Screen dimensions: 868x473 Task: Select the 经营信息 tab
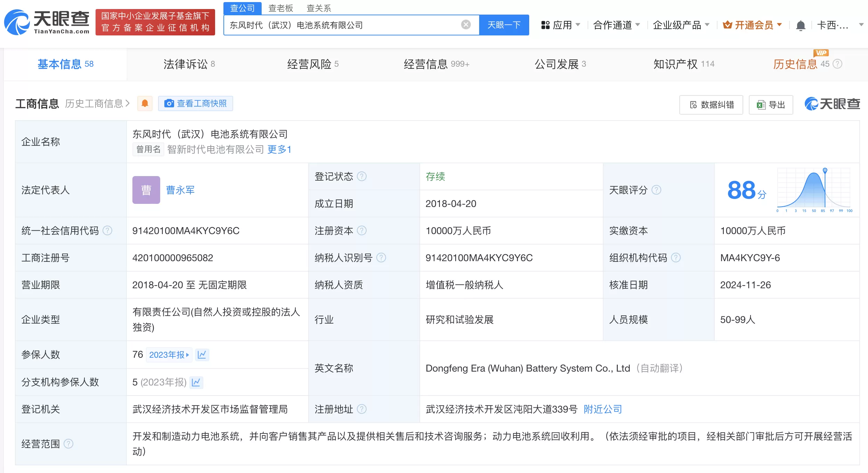tap(436, 64)
